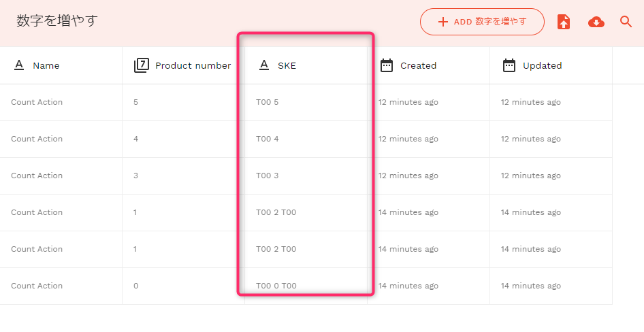Click the cloud download icon

(596, 22)
